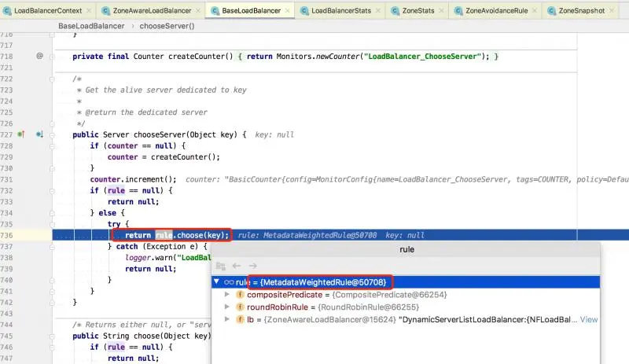This screenshot has height=364, width=629.
Task: Switch to the ZoneAvoidanceRule tab
Action: (496, 11)
